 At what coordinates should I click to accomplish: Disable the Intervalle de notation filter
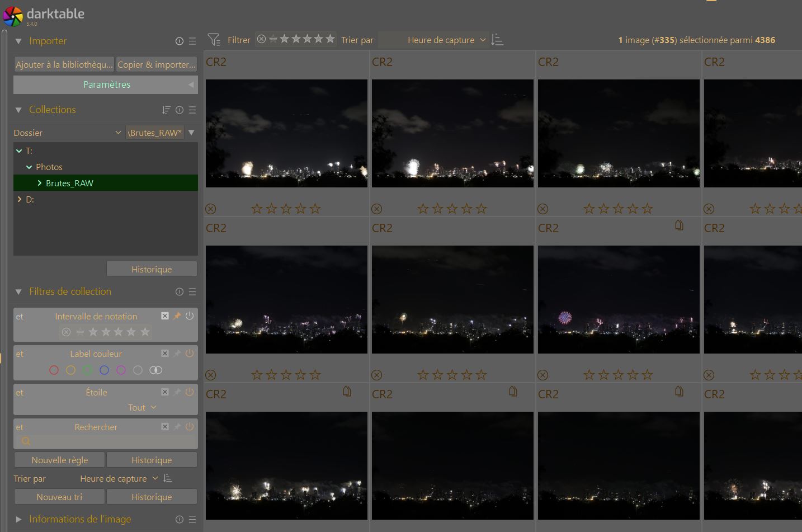190,316
